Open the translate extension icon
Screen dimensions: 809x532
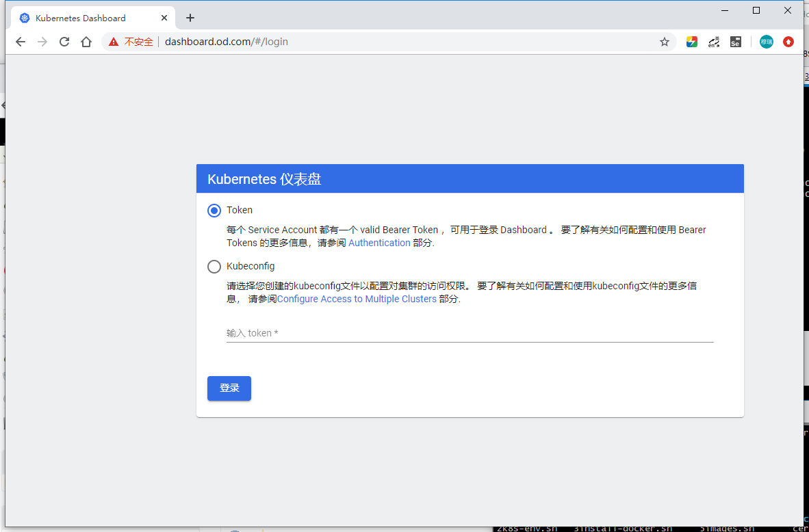[x=714, y=42]
